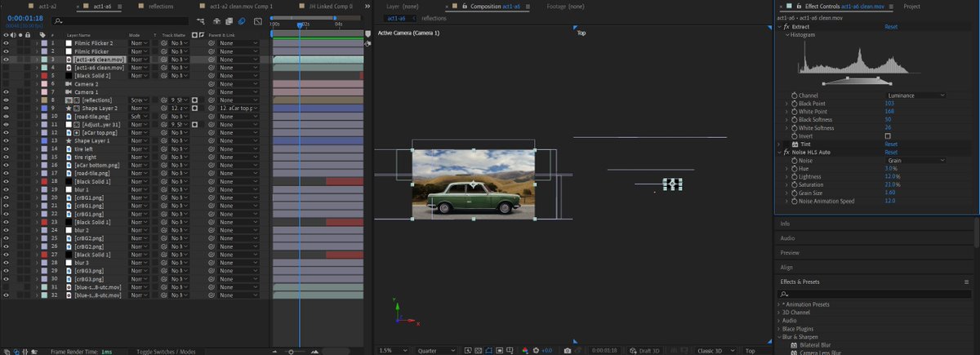Open the mode dropdown for reflections layer
This screenshot has width=980, height=355.
pos(140,100)
